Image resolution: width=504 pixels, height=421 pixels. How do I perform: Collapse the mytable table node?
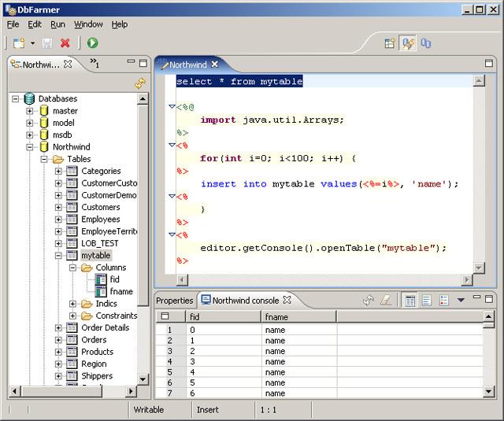point(58,256)
